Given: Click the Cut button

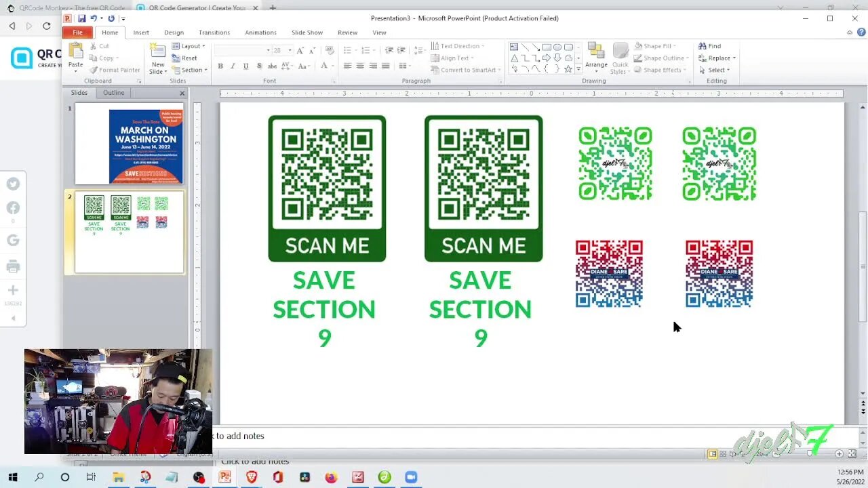Looking at the screenshot, I should coord(99,46).
